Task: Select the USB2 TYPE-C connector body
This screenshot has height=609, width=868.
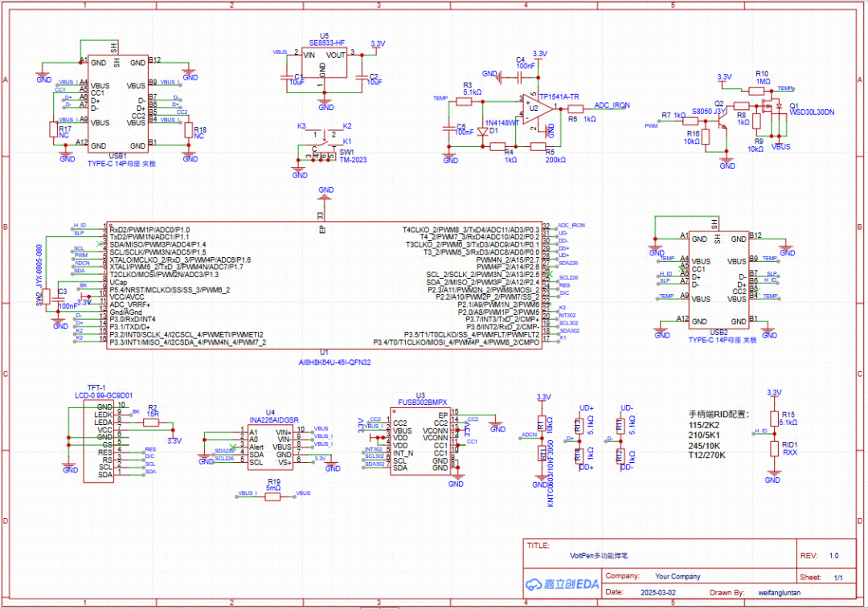Action: (x=719, y=280)
